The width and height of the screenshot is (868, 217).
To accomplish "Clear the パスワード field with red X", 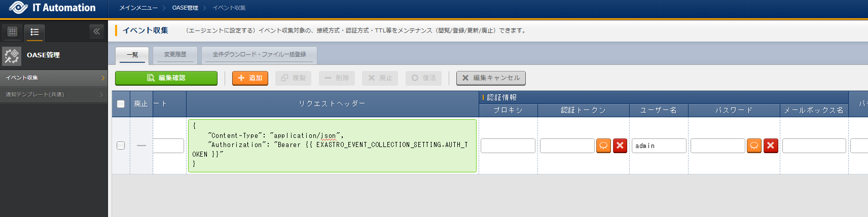I will (x=771, y=146).
